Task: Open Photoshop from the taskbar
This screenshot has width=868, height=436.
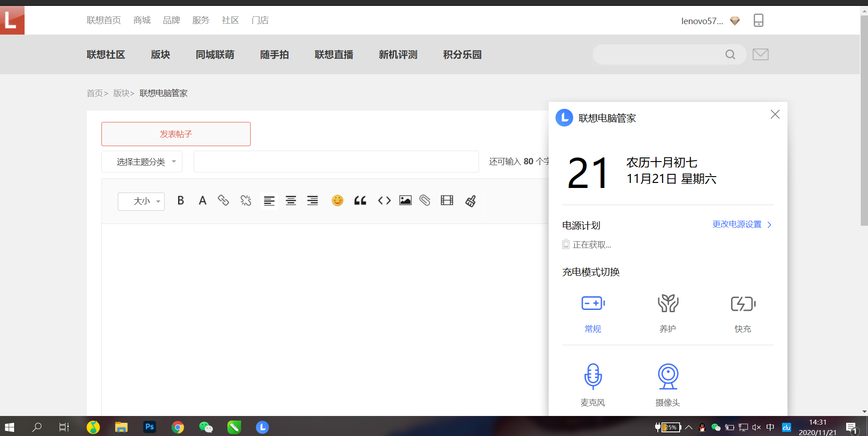Action: [149, 427]
